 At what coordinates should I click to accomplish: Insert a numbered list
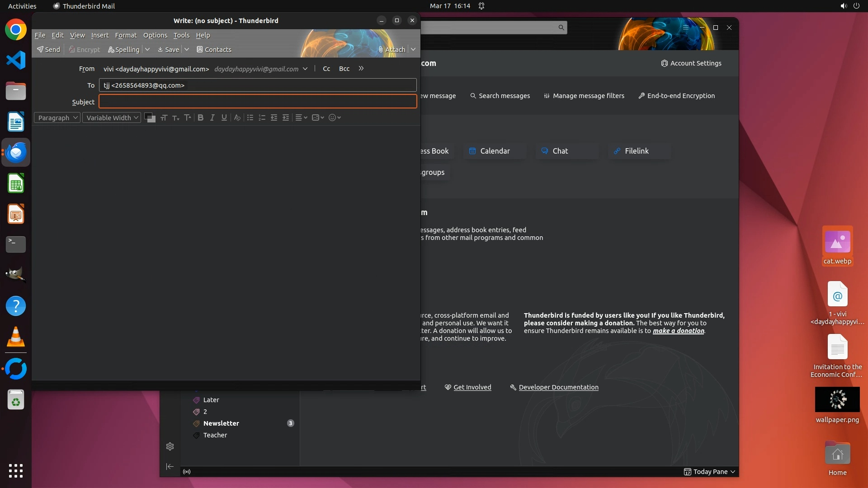click(x=262, y=117)
